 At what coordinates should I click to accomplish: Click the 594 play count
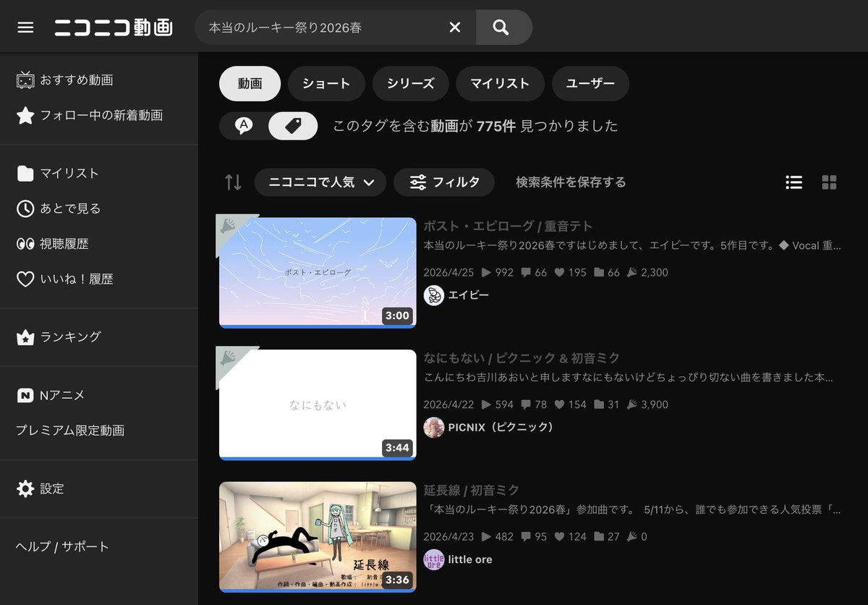coord(497,405)
